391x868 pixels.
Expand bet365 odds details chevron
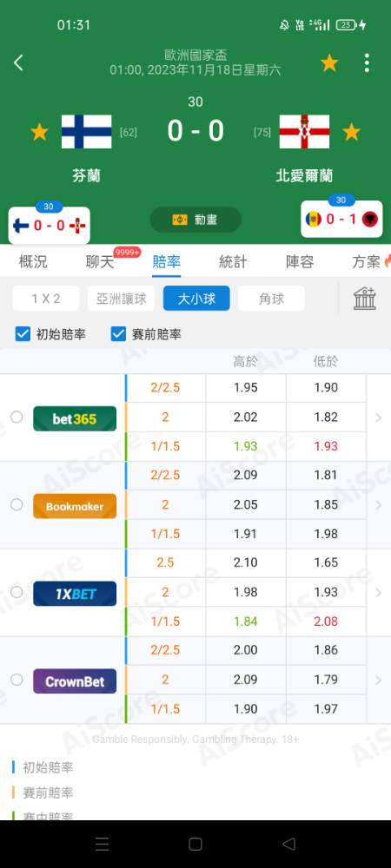(379, 418)
